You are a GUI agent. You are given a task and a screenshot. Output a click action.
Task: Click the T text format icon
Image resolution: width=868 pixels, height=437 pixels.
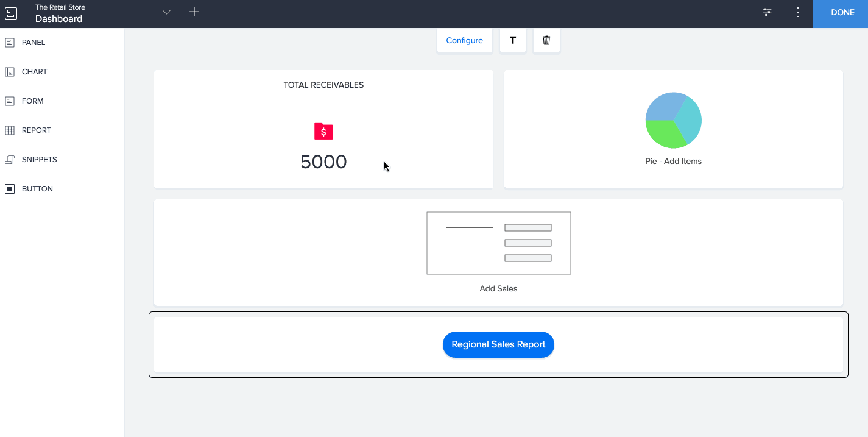coord(513,41)
